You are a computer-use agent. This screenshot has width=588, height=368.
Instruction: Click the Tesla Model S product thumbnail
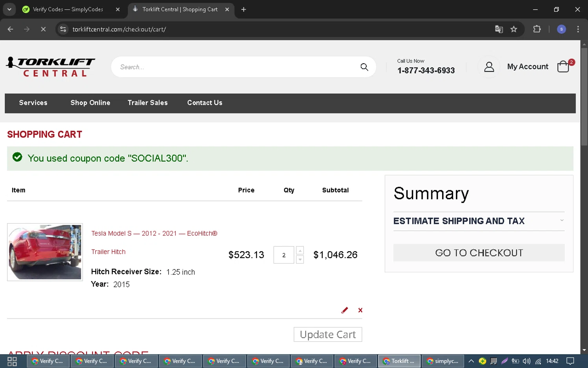point(45,252)
